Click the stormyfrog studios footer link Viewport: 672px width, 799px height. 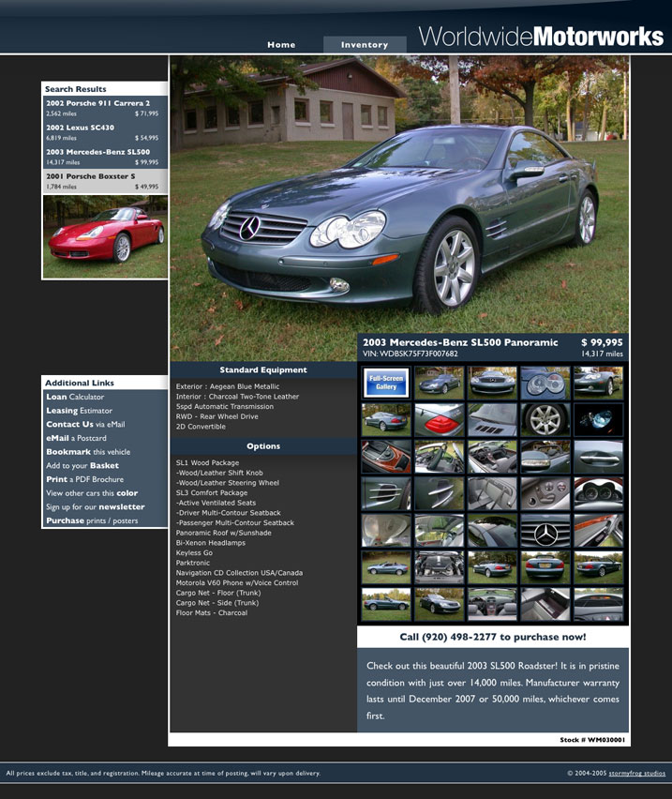(637, 773)
